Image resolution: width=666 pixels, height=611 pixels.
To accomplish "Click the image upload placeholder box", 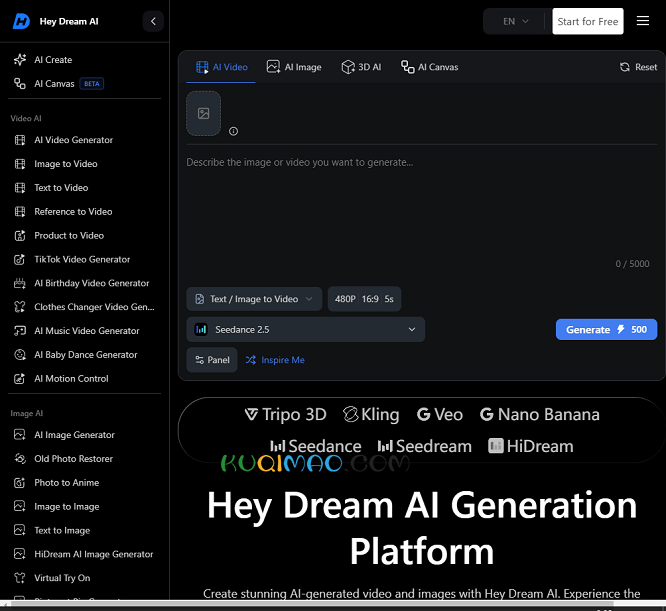I will click(x=203, y=113).
